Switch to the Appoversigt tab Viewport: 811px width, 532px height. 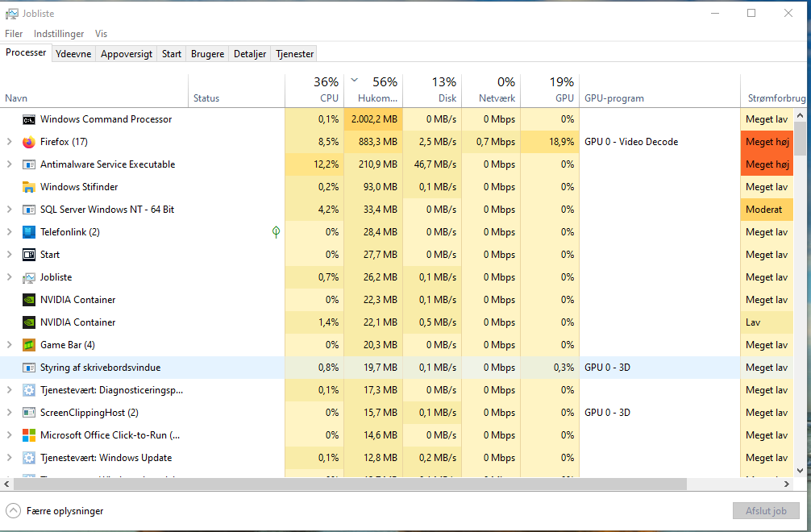[x=127, y=54]
